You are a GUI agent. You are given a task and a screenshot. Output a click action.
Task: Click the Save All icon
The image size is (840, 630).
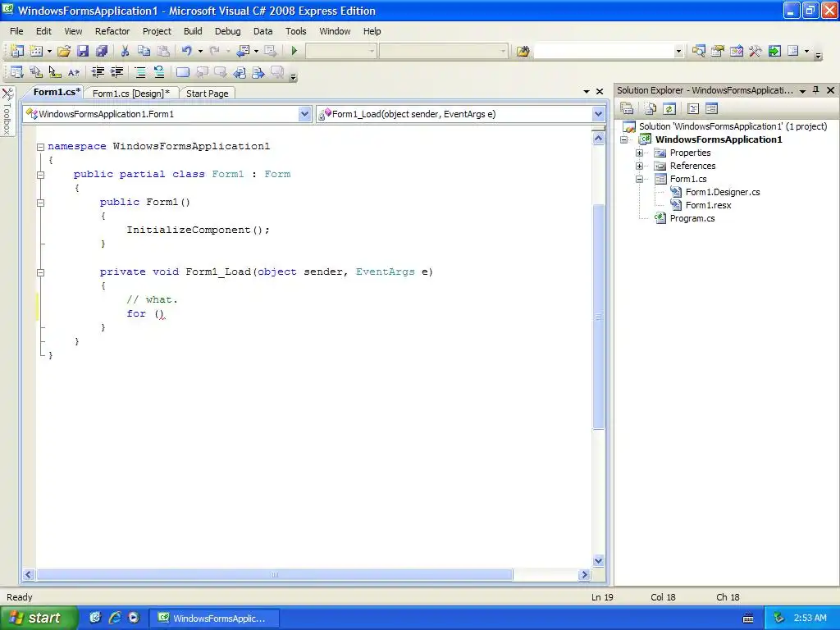point(101,51)
